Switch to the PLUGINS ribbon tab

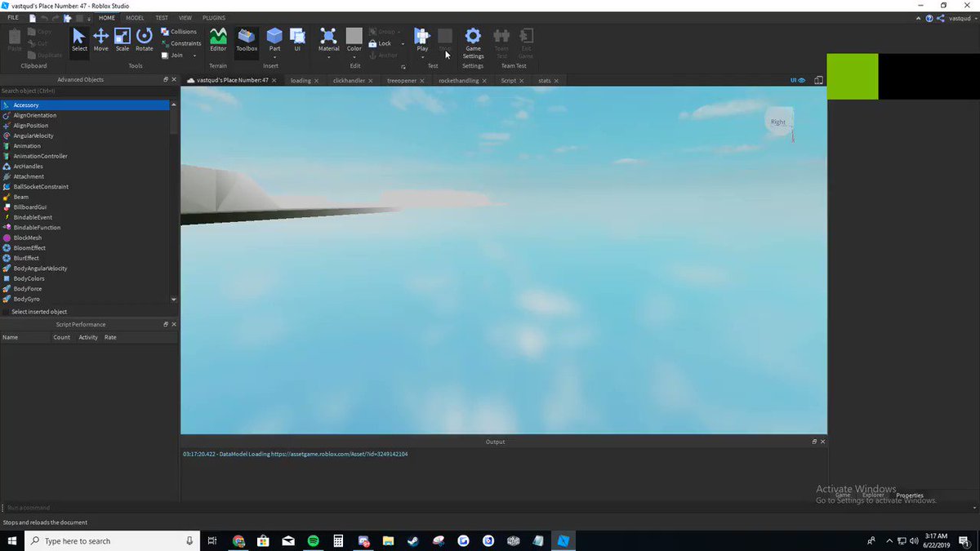tap(214, 17)
